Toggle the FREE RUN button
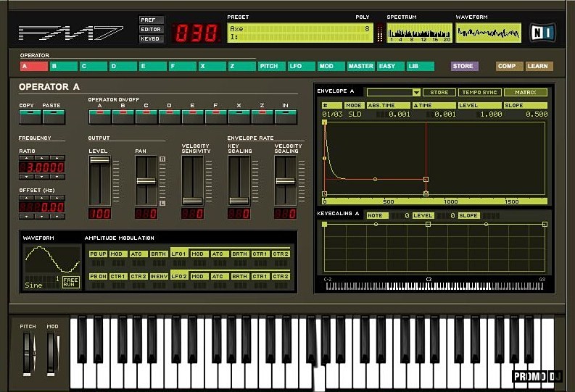The height and width of the screenshot is (392, 575). [71, 282]
